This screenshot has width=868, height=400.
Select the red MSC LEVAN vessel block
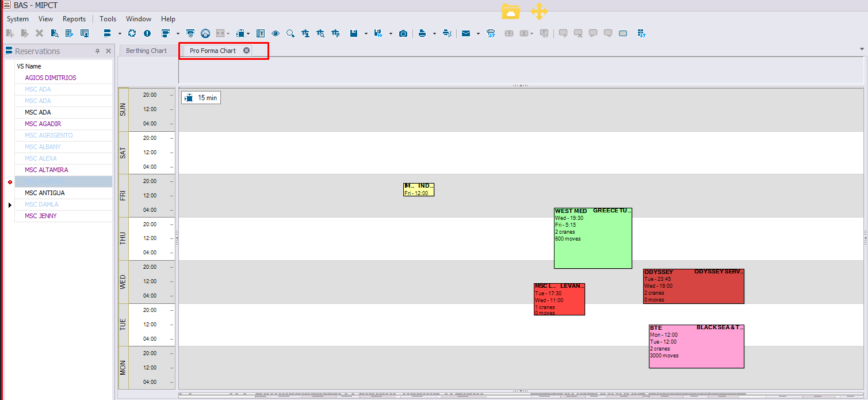coord(559,299)
